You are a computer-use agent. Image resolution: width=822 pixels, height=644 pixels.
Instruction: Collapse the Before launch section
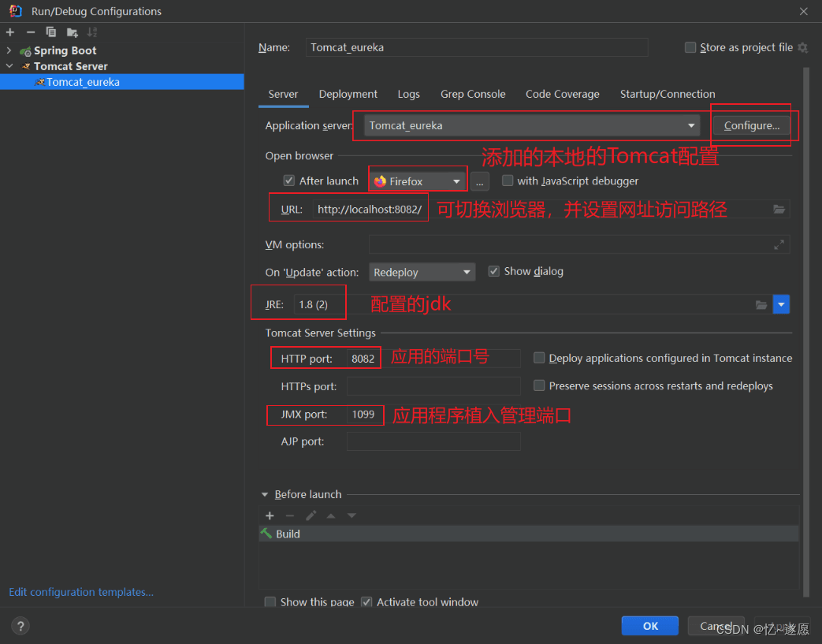pos(265,494)
